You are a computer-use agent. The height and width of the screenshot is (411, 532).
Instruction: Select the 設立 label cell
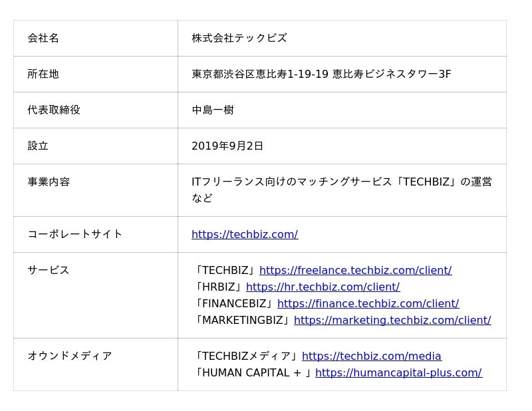coord(96,146)
